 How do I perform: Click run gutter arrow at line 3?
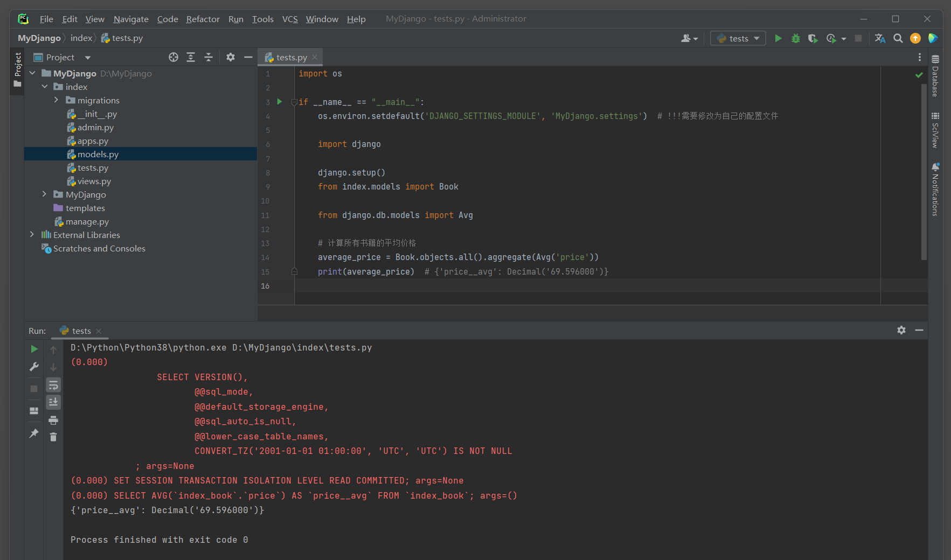pos(280,101)
